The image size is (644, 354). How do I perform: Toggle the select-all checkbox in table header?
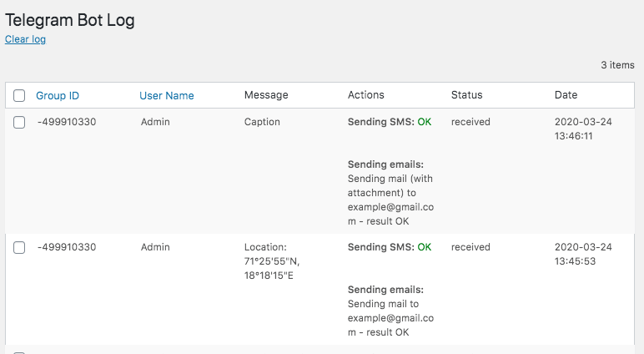click(19, 96)
